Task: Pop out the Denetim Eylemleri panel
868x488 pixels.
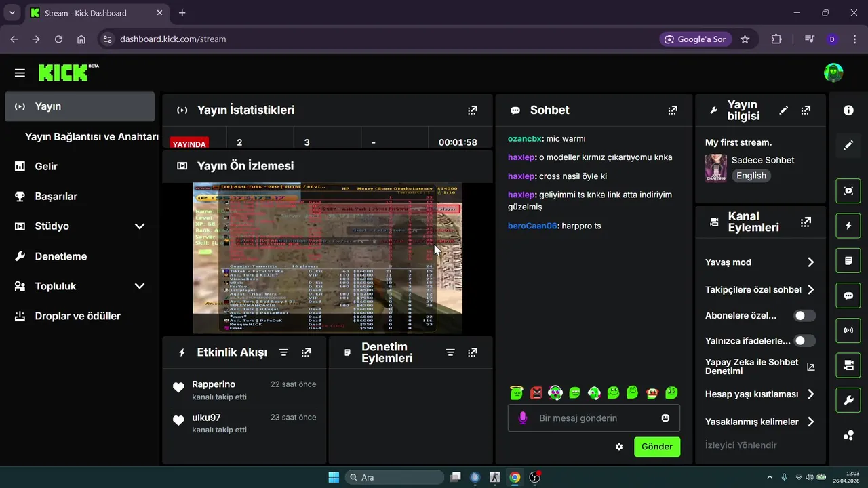Action: [x=473, y=352]
